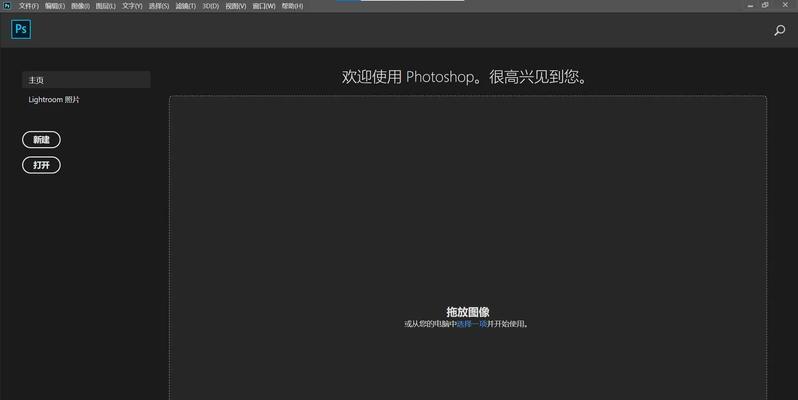This screenshot has height=400, width=798.
Task: Click the 新建 button
Action: click(41, 139)
